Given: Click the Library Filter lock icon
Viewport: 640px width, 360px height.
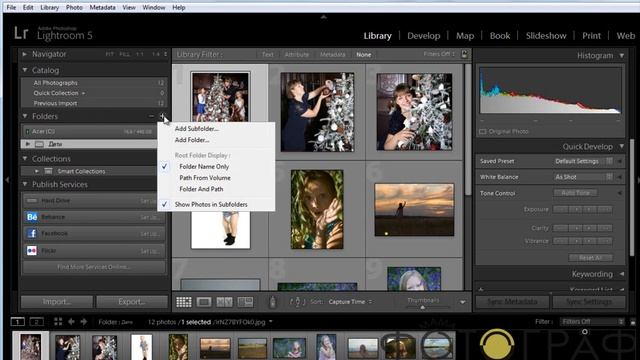Looking at the screenshot, I should click(464, 54).
